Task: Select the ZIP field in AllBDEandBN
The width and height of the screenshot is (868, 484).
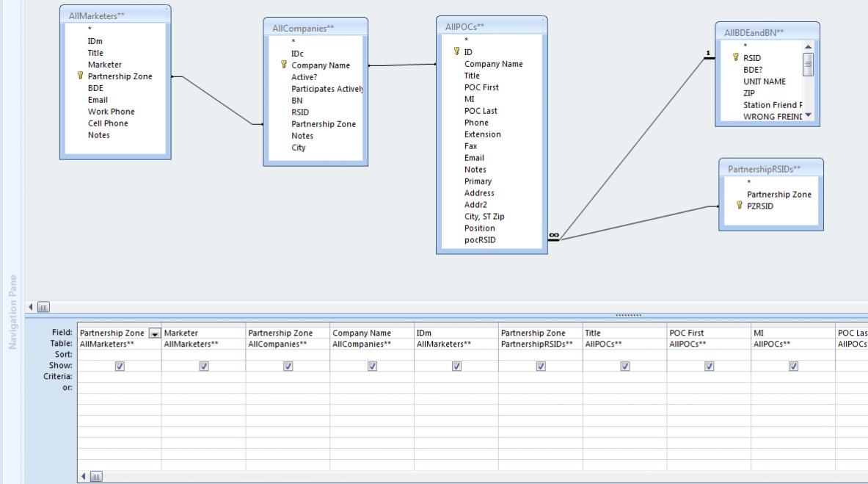Action: [748, 93]
